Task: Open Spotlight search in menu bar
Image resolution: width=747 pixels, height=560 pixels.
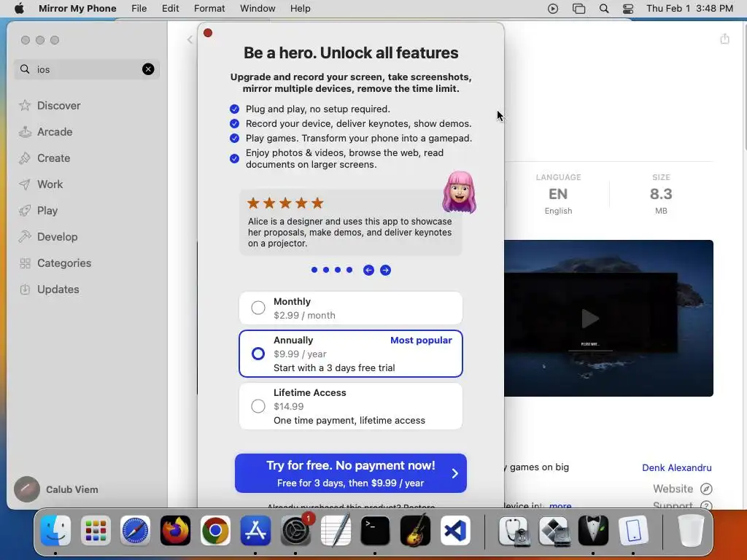Action: [603, 9]
